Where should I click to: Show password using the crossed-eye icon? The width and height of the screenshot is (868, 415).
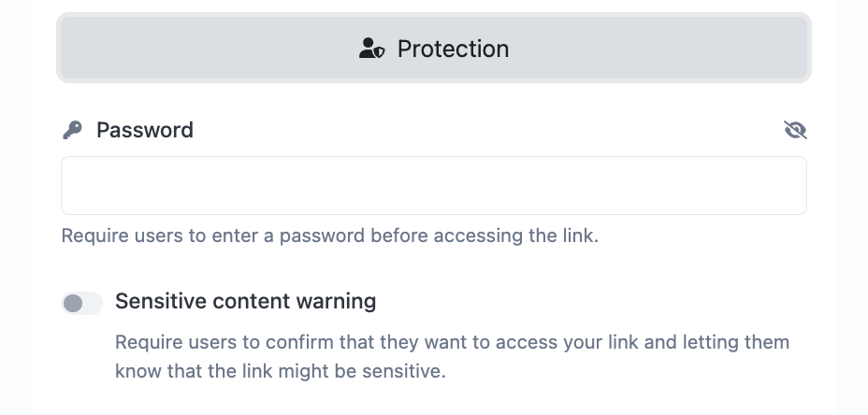pos(795,130)
